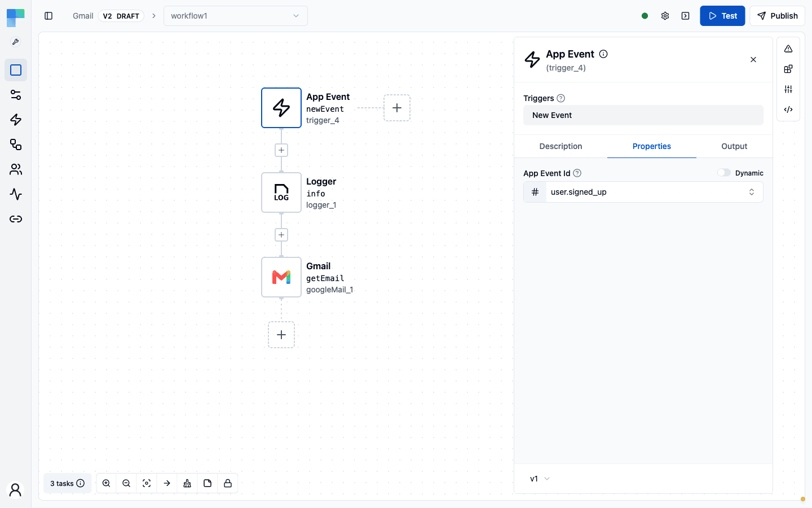Toggle the right panel icon in top bar
The image size is (812, 508).
[685, 16]
